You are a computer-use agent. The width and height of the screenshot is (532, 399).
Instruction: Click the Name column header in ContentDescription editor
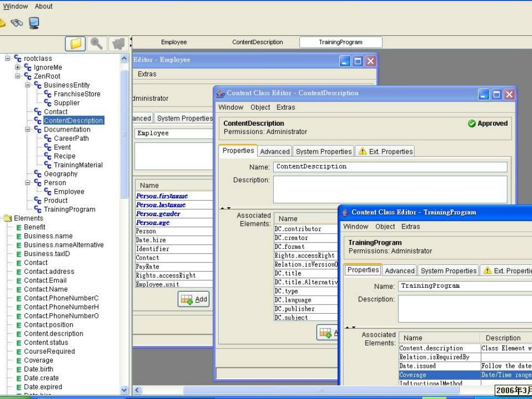[x=306, y=219]
